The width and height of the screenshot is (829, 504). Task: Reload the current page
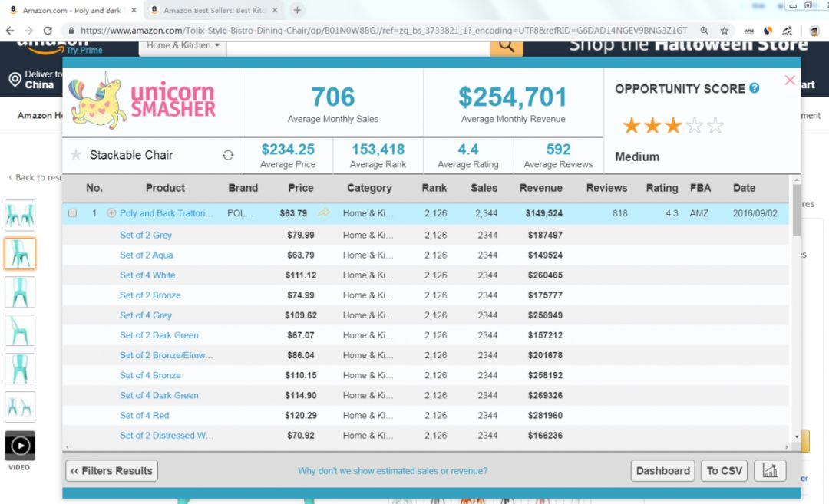(x=48, y=31)
